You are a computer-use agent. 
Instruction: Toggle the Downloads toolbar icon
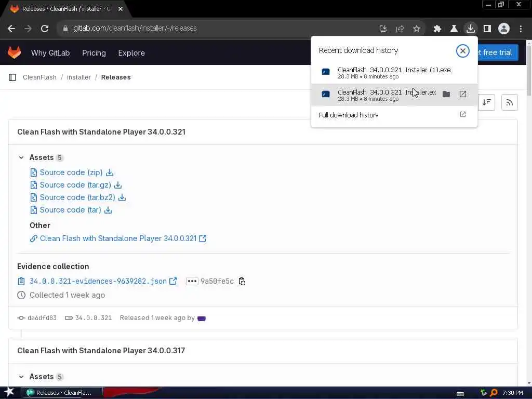(x=471, y=29)
